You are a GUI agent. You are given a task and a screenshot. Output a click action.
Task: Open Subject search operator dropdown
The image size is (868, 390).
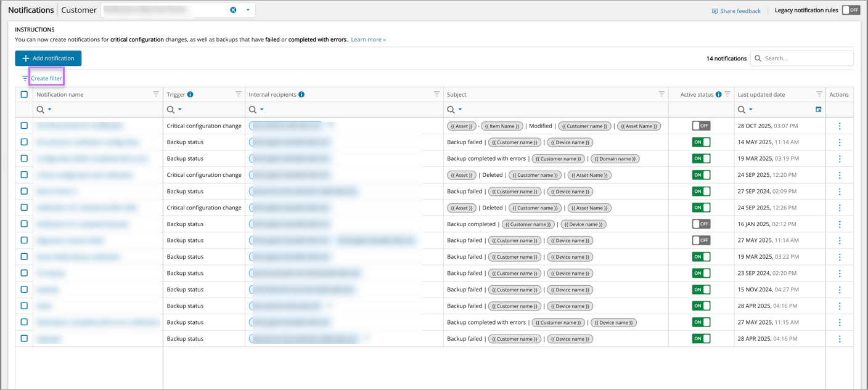click(460, 110)
